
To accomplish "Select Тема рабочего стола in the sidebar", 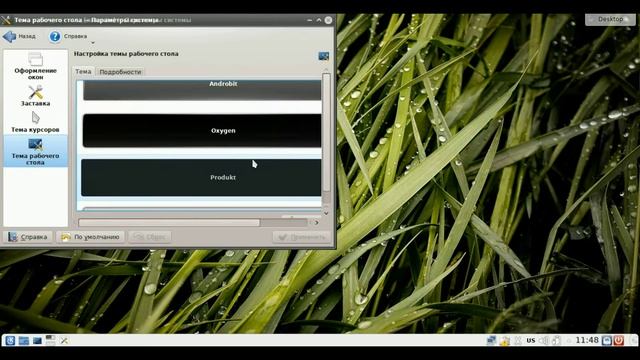I will pyautogui.click(x=36, y=151).
